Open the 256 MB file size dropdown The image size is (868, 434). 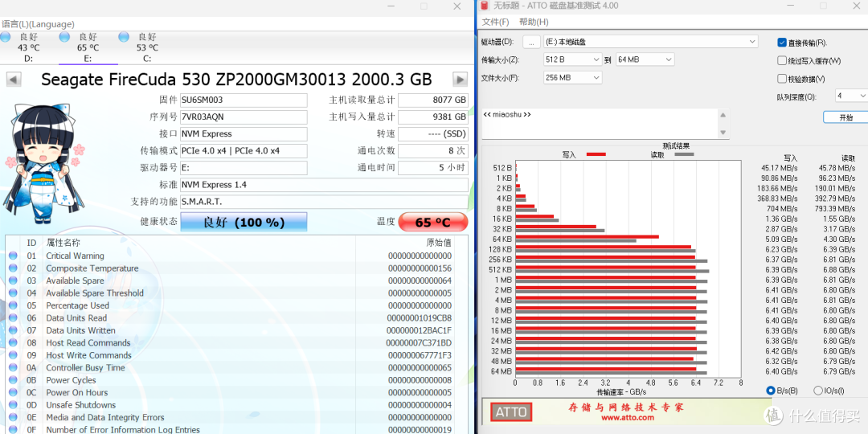click(x=572, y=78)
